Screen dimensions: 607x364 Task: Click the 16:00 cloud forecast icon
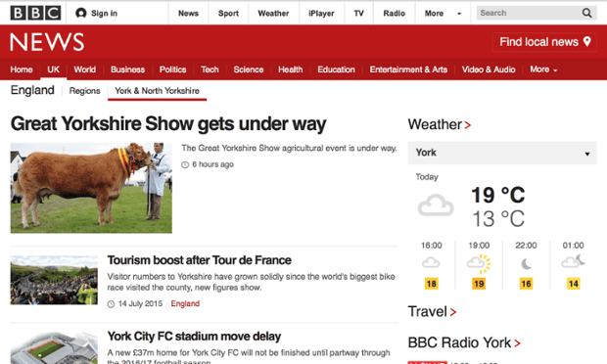pyautogui.click(x=431, y=262)
